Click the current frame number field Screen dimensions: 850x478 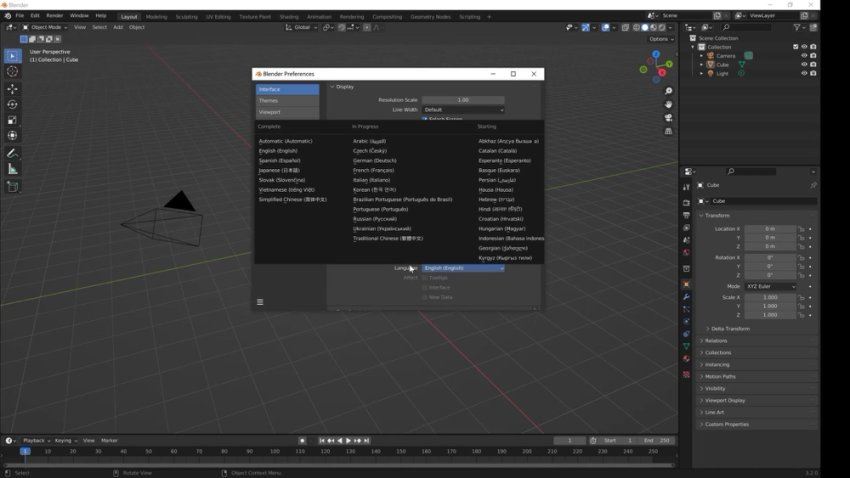point(570,441)
